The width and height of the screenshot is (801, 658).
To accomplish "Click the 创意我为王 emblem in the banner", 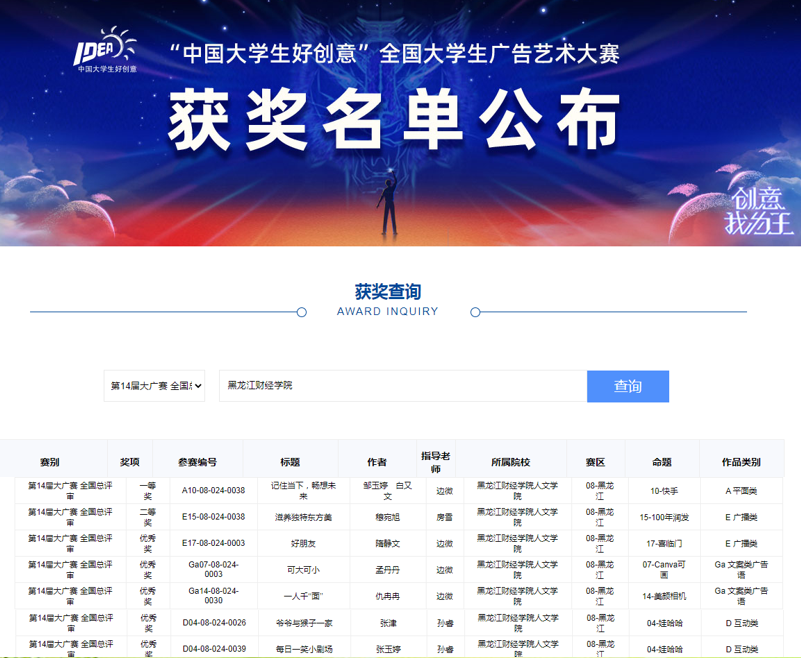I will pyautogui.click(x=759, y=211).
